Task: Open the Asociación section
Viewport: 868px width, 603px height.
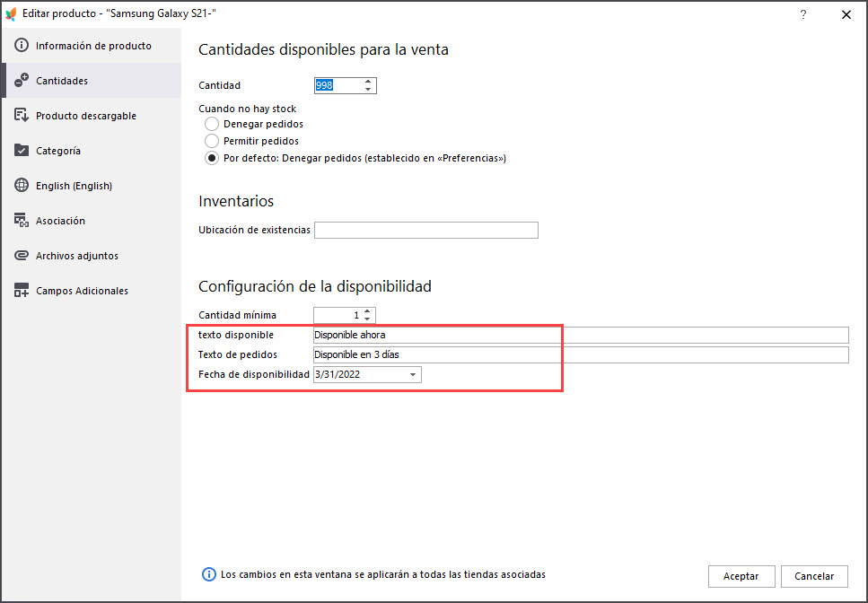Action: [92, 220]
